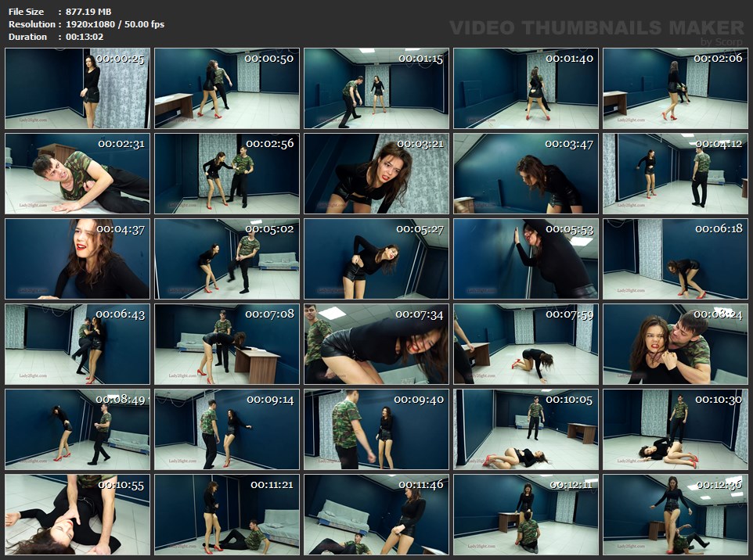Click the thumbnail at 00:02:06
This screenshot has width=753, height=560.
coord(676,88)
